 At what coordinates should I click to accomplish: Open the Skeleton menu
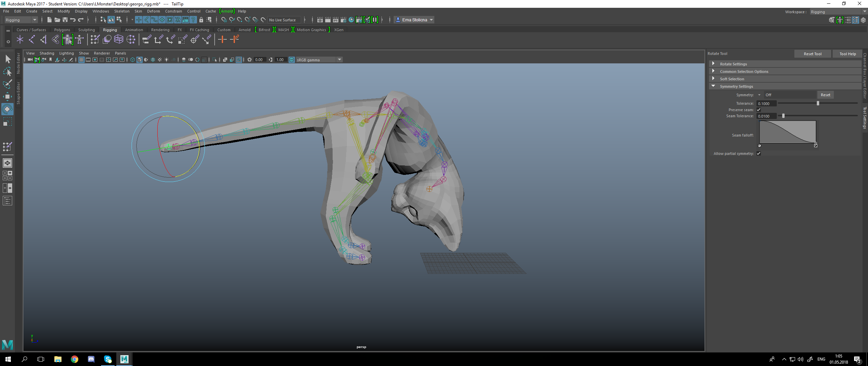tap(121, 11)
